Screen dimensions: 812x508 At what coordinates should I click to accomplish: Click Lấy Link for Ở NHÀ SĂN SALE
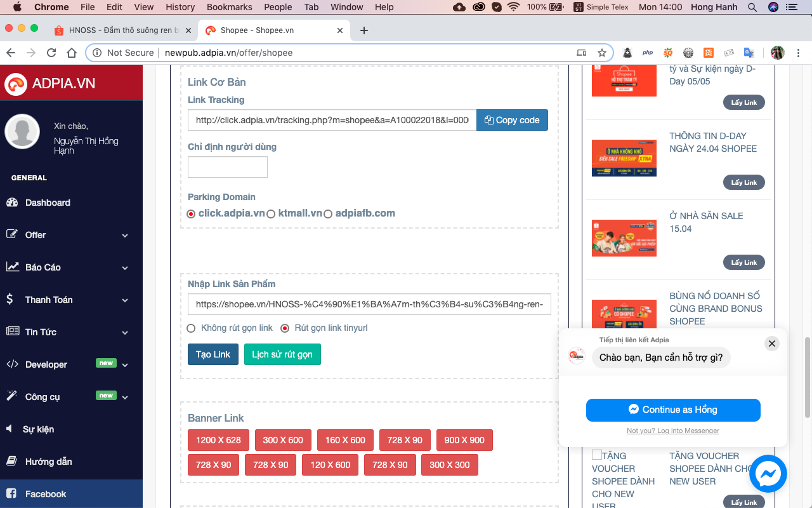click(x=744, y=262)
